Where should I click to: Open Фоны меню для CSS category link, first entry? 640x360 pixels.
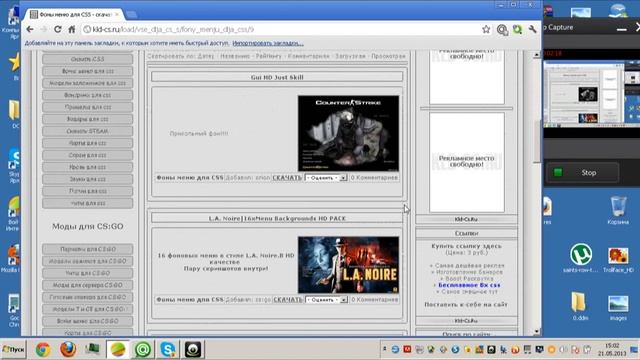tap(190, 178)
